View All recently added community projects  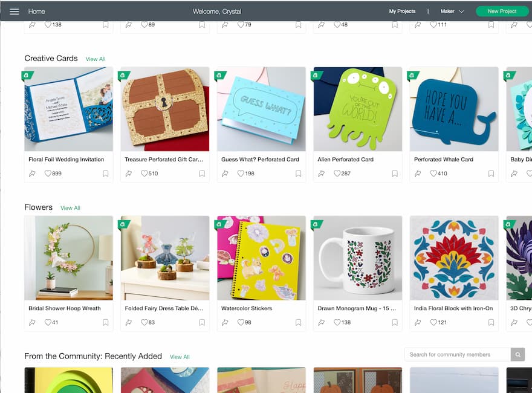pos(180,357)
